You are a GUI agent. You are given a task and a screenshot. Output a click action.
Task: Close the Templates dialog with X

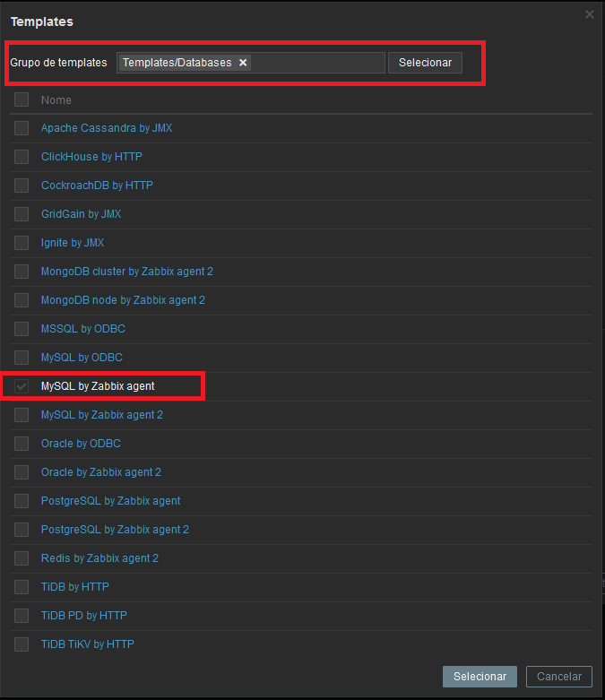[x=590, y=14]
